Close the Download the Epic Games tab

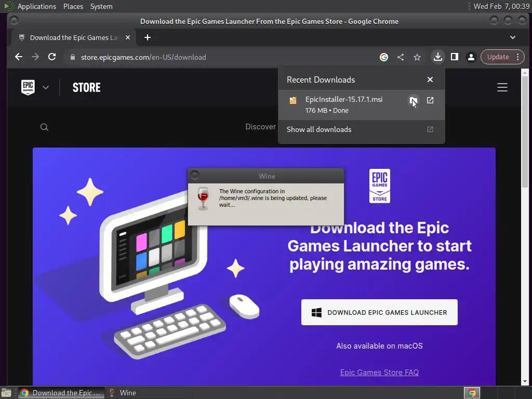click(x=128, y=37)
